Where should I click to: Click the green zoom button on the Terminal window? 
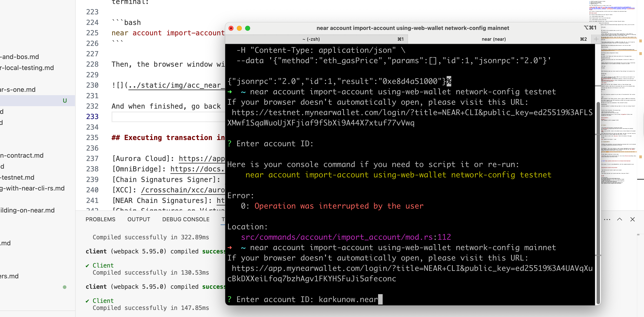(248, 28)
